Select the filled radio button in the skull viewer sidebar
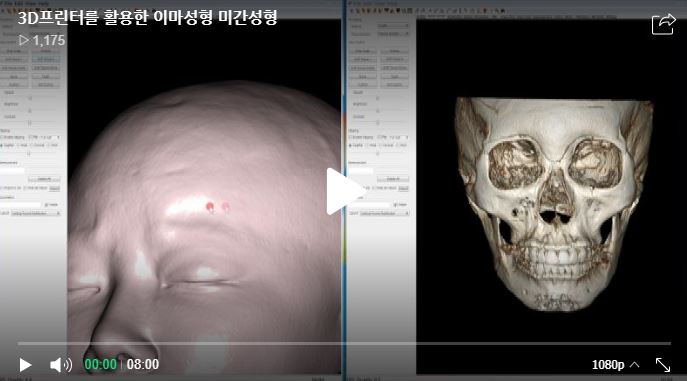The width and height of the screenshot is (687, 381). (351, 145)
